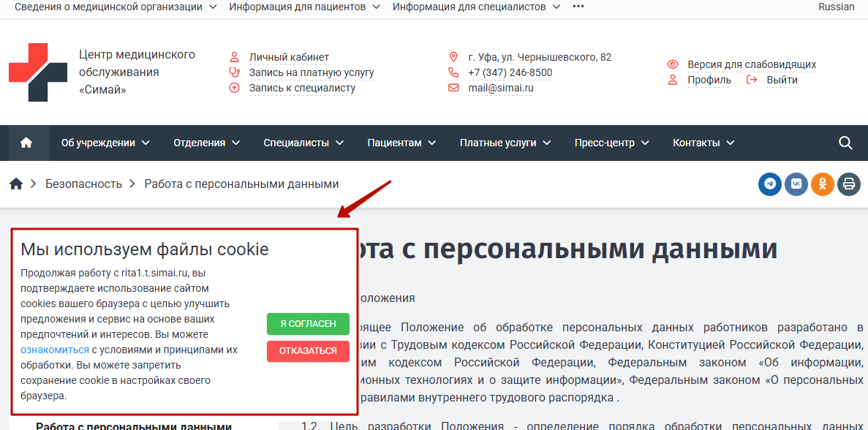The width and height of the screenshot is (868, 430).
Task: Click the Simai red cross logo
Action: [38, 72]
